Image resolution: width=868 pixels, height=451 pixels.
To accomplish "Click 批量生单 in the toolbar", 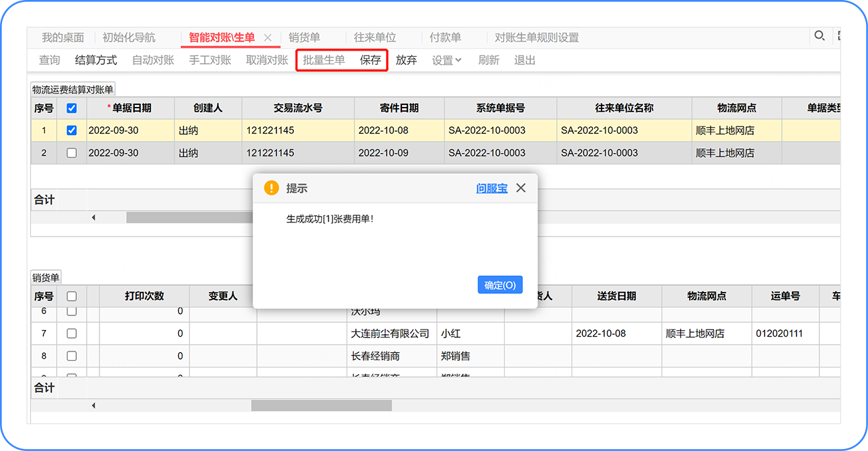I will (x=324, y=60).
